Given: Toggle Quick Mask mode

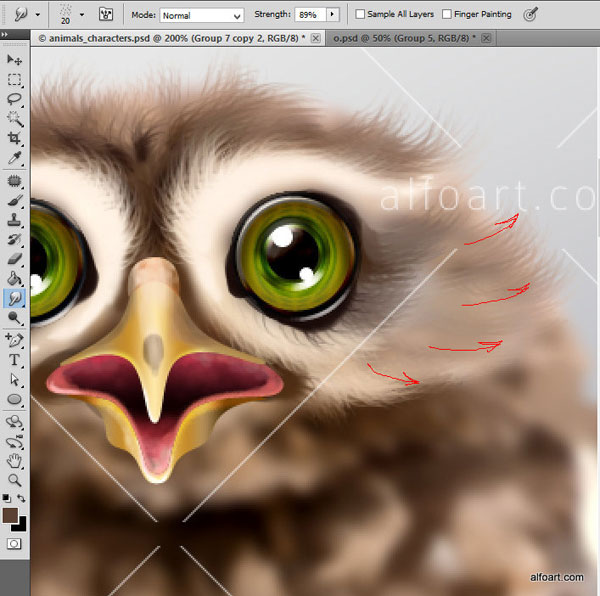Looking at the screenshot, I should [14, 544].
